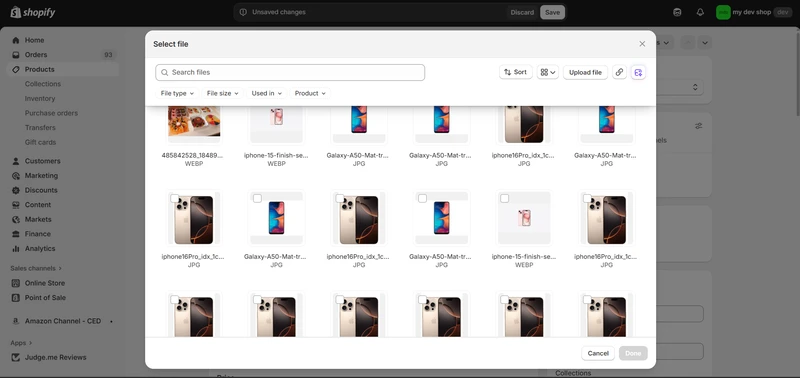Open the Product filter

[310, 93]
